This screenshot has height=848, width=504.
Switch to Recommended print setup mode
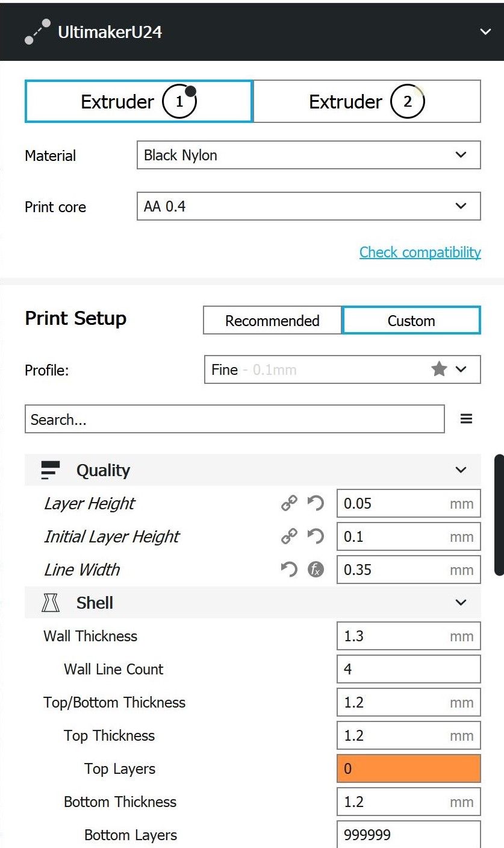(x=272, y=321)
